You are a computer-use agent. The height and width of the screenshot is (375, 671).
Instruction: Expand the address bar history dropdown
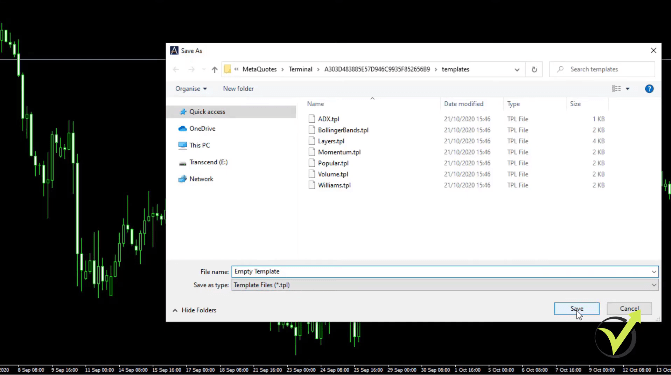coord(517,69)
